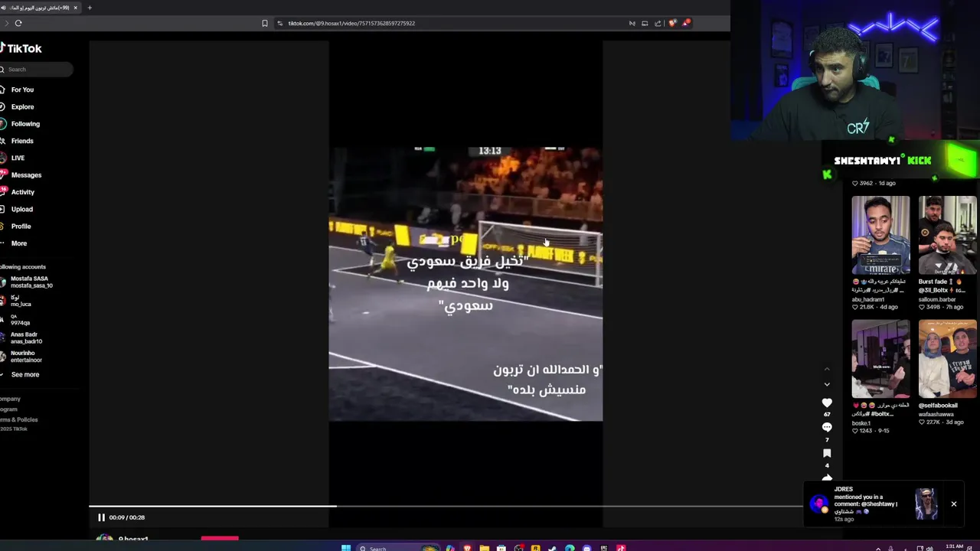Open the TikTok logo home link
This screenshot has height=551, width=980.
21,48
